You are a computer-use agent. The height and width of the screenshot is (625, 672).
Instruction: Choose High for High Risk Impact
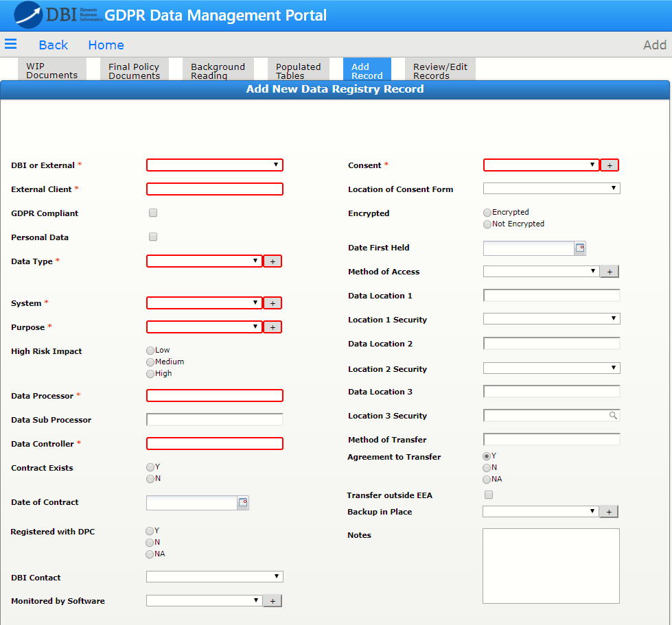(x=150, y=373)
